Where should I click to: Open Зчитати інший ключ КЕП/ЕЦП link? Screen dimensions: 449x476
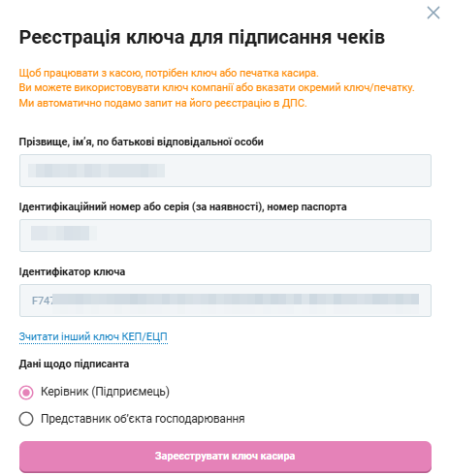tap(93, 336)
